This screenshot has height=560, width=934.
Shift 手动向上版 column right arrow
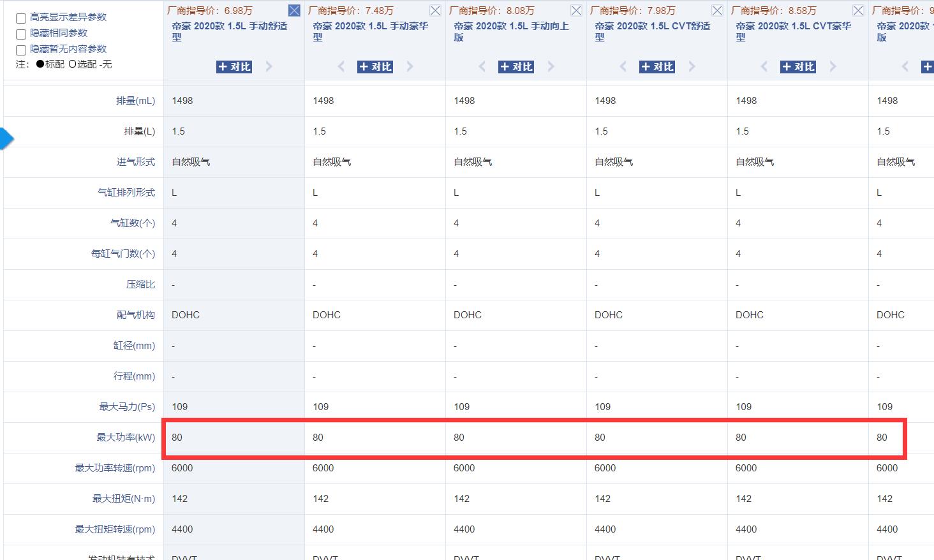pos(551,66)
